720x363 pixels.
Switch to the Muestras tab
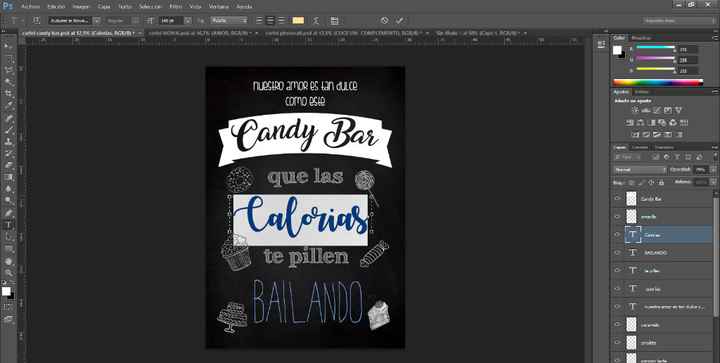641,38
